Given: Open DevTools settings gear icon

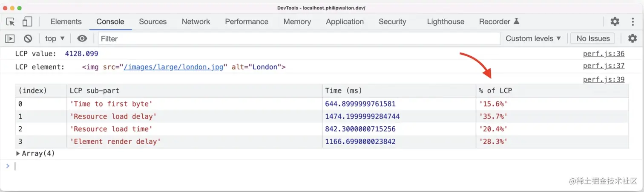Looking at the screenshot, I should [x=615, y=22].
